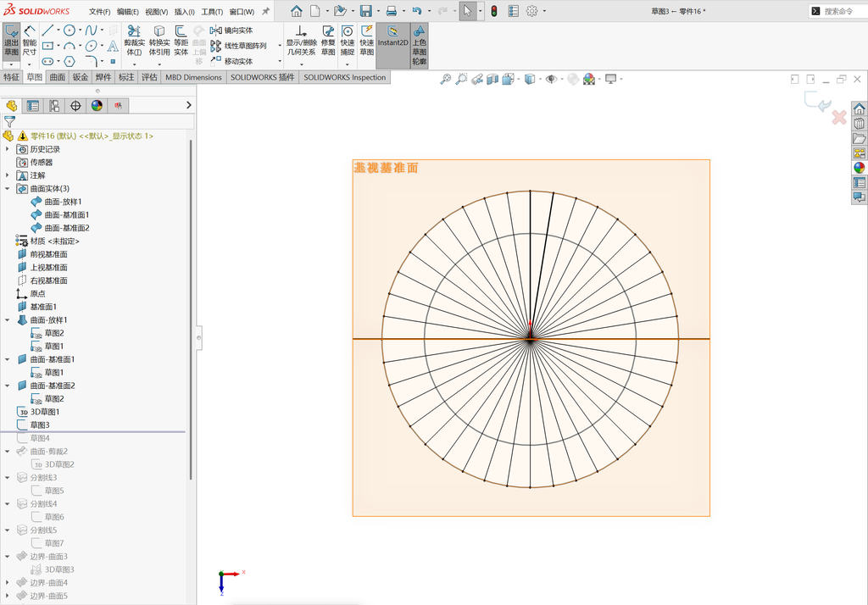The width and height of the screenshot is (868, 605).
Task: Select the Corner Rectangle tool
Action: pyautogui.click(x=48, y=46)
